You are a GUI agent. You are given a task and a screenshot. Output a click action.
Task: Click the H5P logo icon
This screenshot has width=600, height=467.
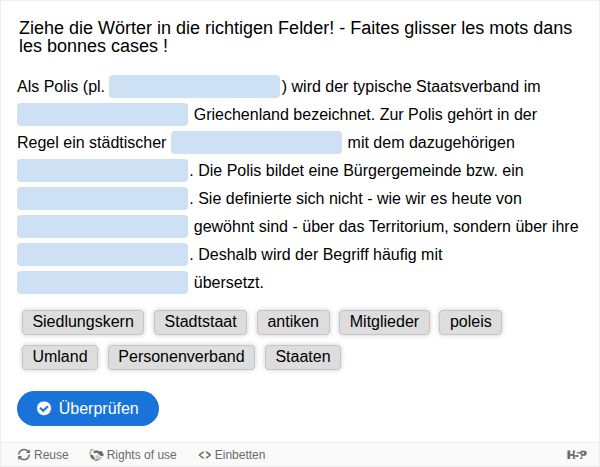click(x=577, y=455)
